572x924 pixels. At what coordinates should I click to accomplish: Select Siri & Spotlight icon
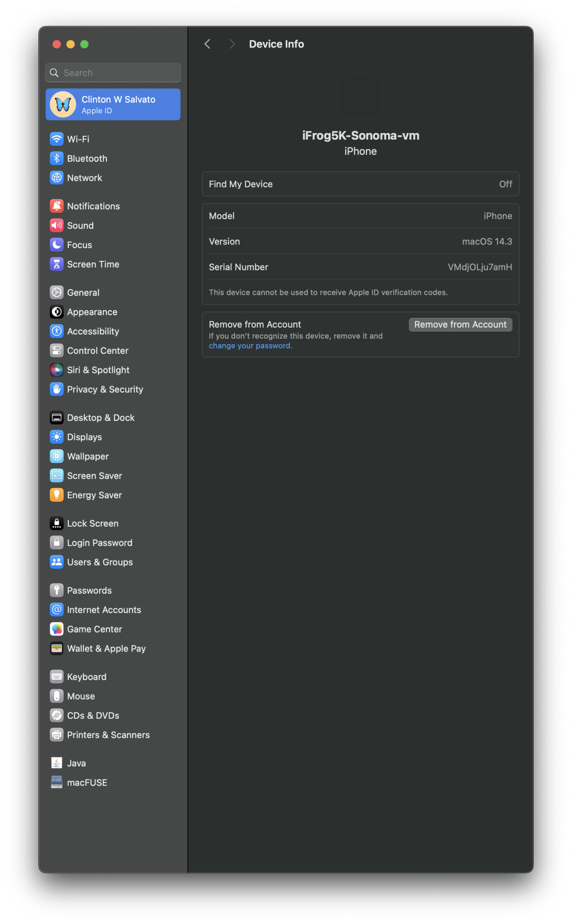click(56, 370)
